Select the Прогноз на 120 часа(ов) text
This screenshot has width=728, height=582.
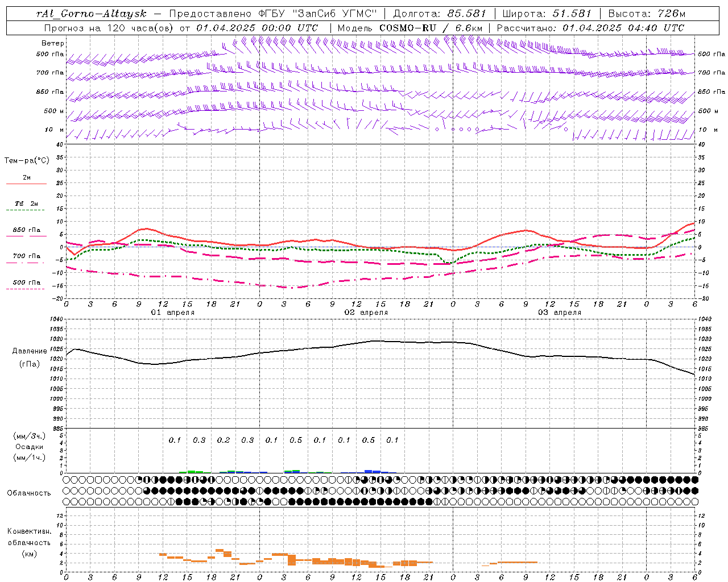pyautogui.click(x=109, y=28)
